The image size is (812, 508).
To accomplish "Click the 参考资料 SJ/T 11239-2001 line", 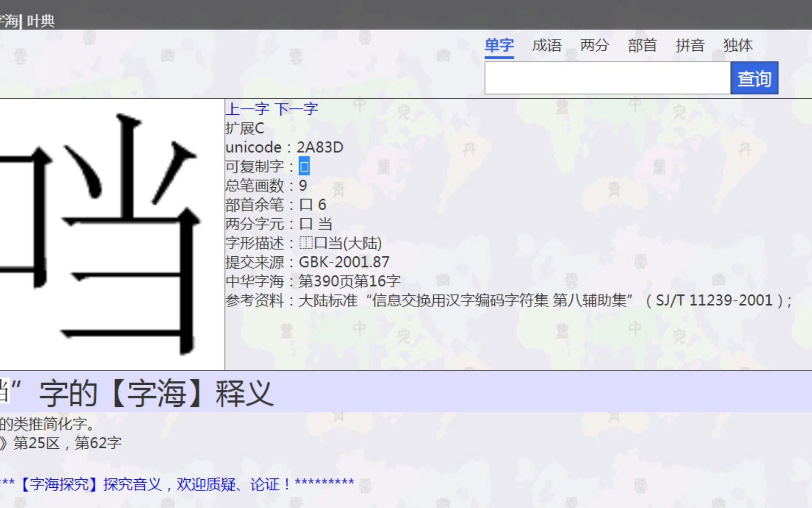I will 509,301.
